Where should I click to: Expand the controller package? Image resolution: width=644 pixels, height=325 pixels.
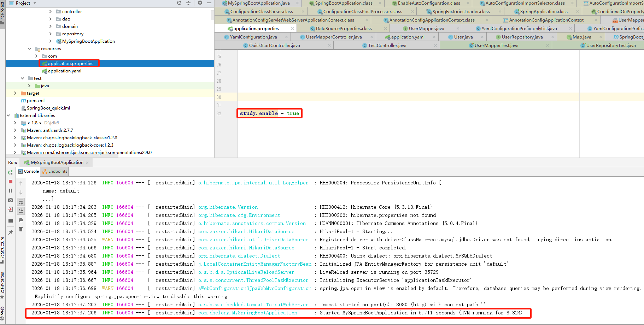[51, 12]
